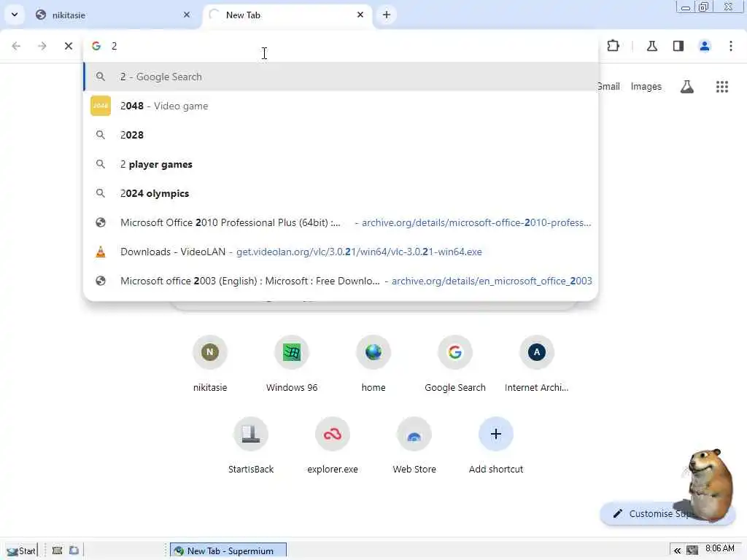Select the New Tab tab
Image resolution: width=747 pixels, height=560 pixels.
pyautogui.click(x=287, y=15)
